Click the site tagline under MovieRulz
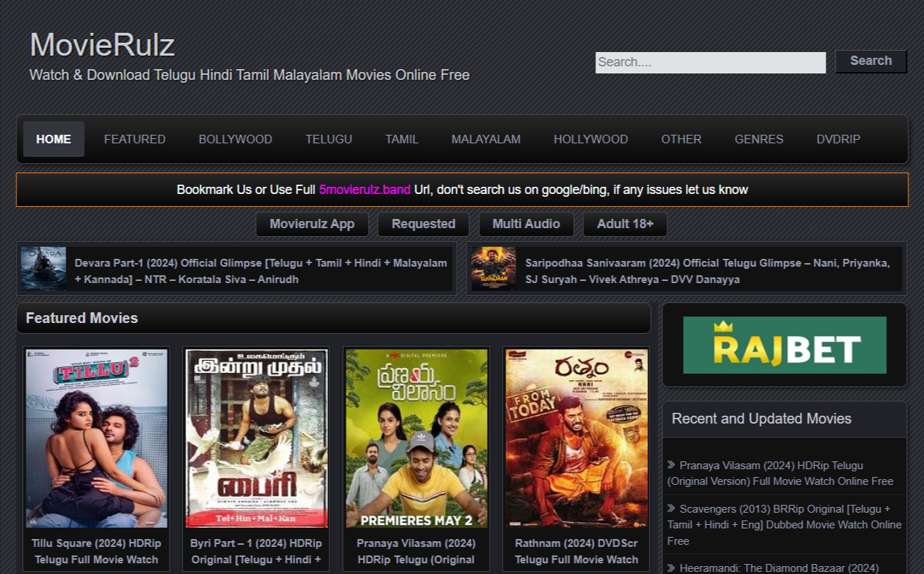Screen dimensions: 924x574 tap(250, 75)
